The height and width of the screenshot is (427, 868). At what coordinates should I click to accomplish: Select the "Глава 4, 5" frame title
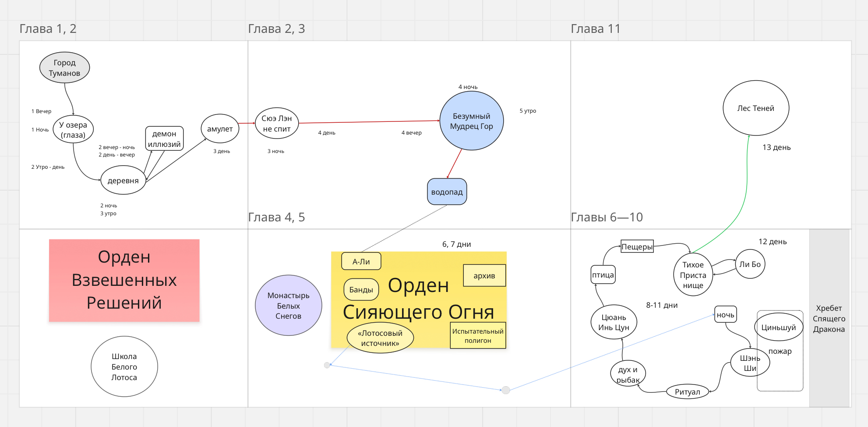coord(276,217)
